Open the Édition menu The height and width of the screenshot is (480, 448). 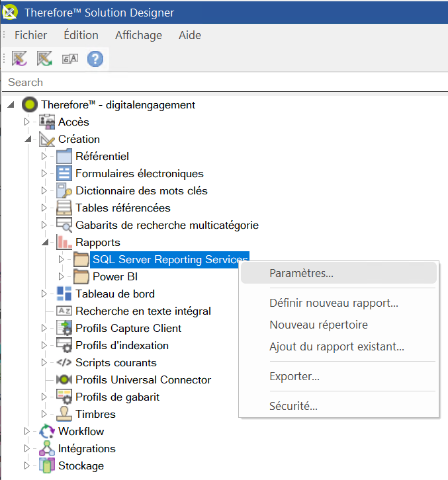(x=81, y=35)
